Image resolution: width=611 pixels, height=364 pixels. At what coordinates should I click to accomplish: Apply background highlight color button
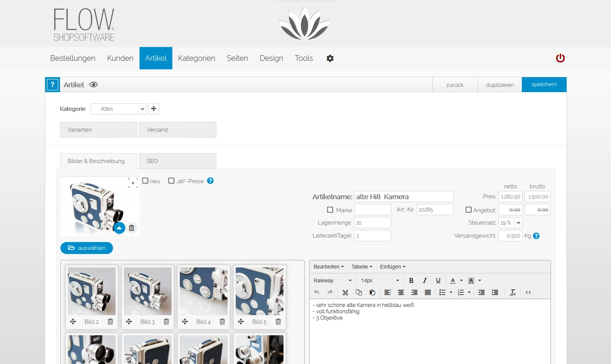(x=471, y=280)
